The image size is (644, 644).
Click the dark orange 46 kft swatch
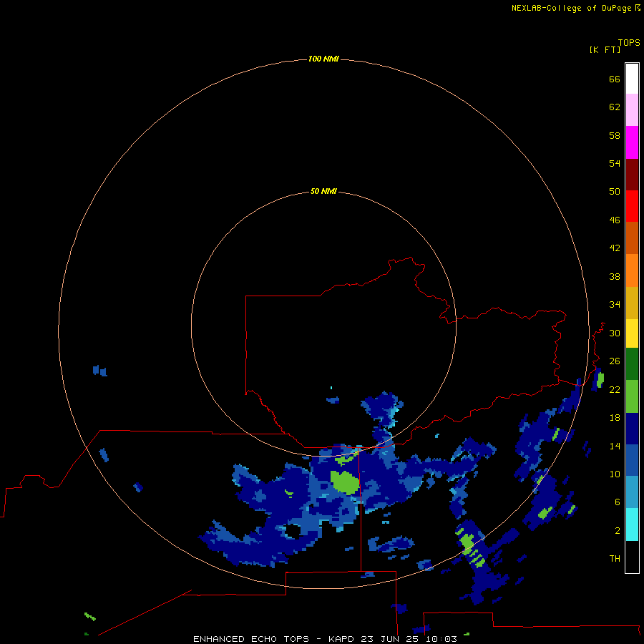tap(632, 238)
